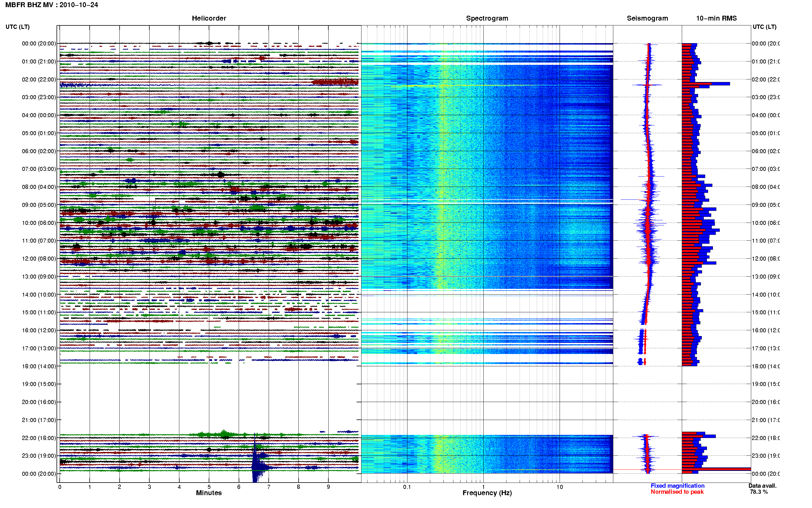Click the minute '9' tick label on the helicorder
The height and width of the screenshot is (508, 812).
click(328, 487)
